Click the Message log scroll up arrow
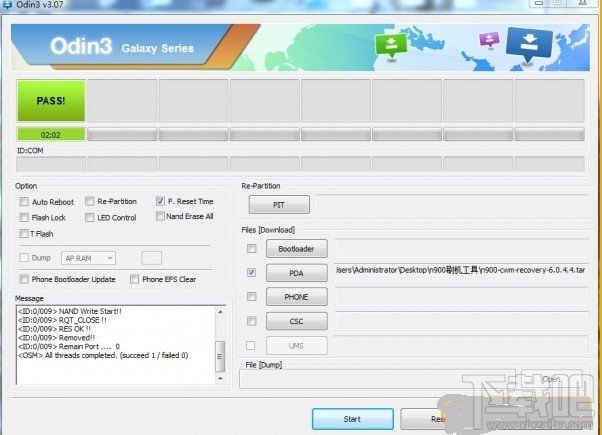This screenshot has height=435, width=602. pos(220,312)
